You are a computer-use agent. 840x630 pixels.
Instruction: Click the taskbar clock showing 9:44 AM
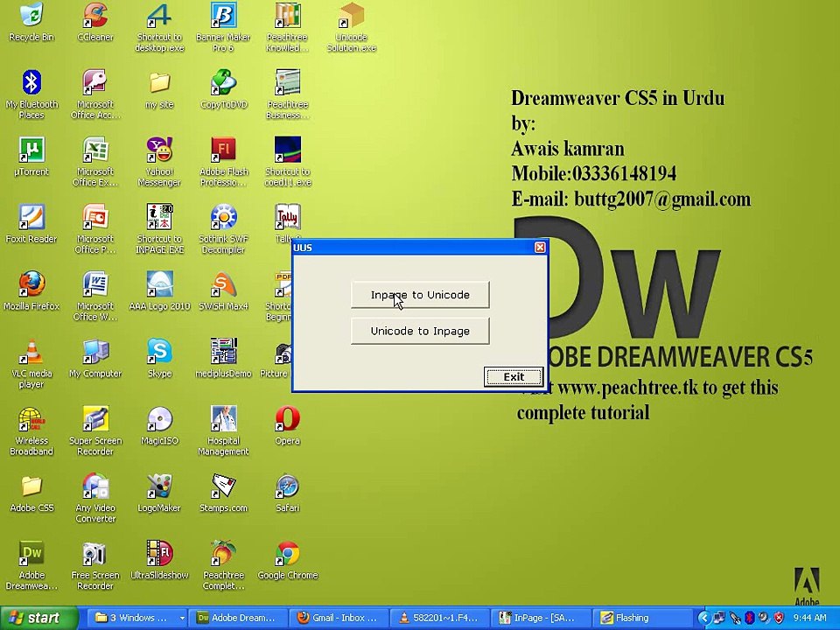pyautogui.click(x=809, y=618)
